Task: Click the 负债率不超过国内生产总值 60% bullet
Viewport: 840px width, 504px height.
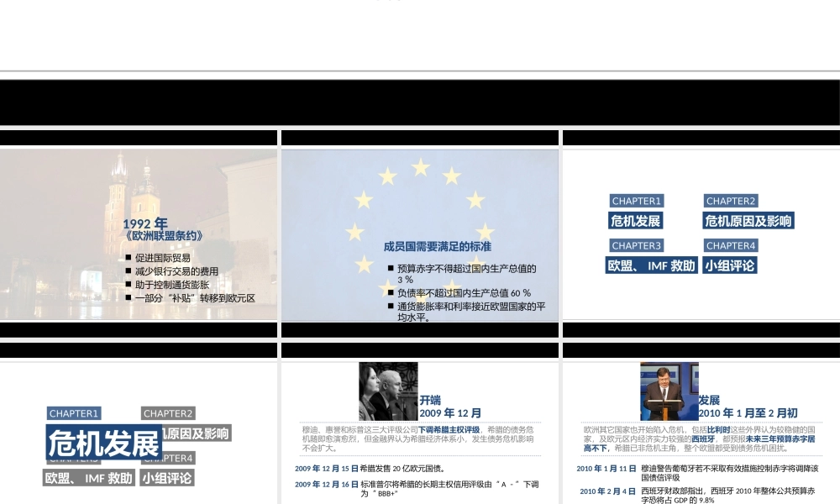Action: [x=463, y=293]
